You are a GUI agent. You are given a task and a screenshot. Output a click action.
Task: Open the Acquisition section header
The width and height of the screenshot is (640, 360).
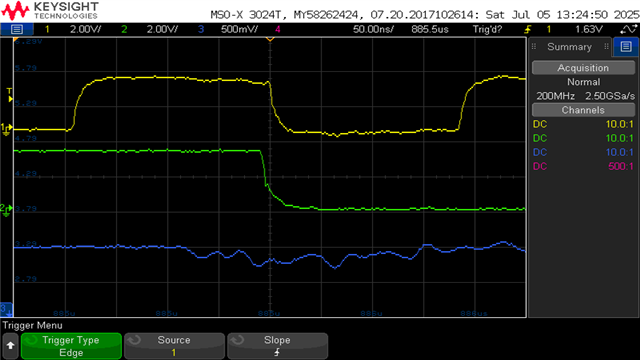[583, 68]
